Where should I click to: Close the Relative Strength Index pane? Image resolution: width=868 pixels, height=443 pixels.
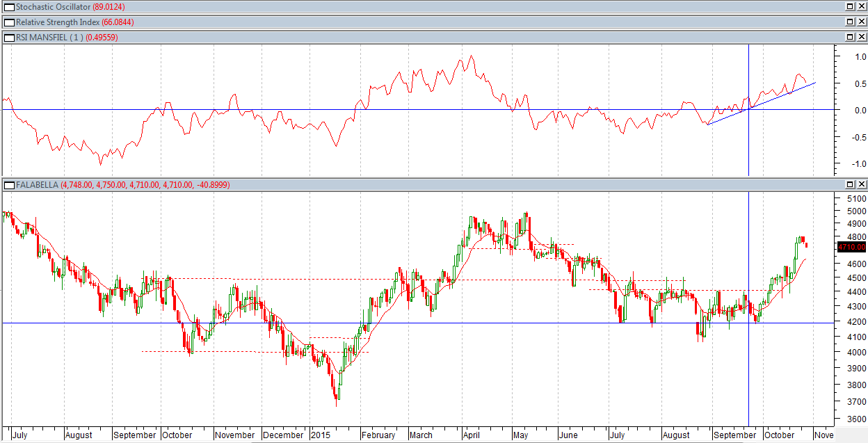tap(861, 22)
